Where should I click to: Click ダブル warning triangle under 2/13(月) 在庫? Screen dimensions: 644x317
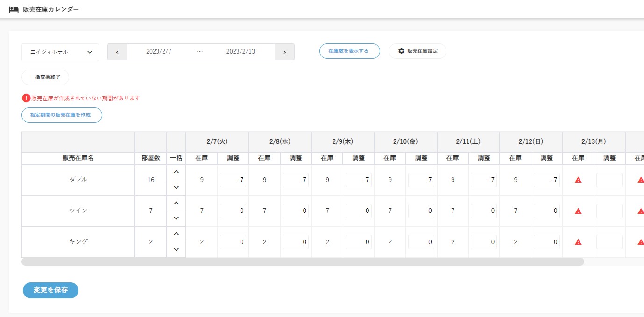578,180
